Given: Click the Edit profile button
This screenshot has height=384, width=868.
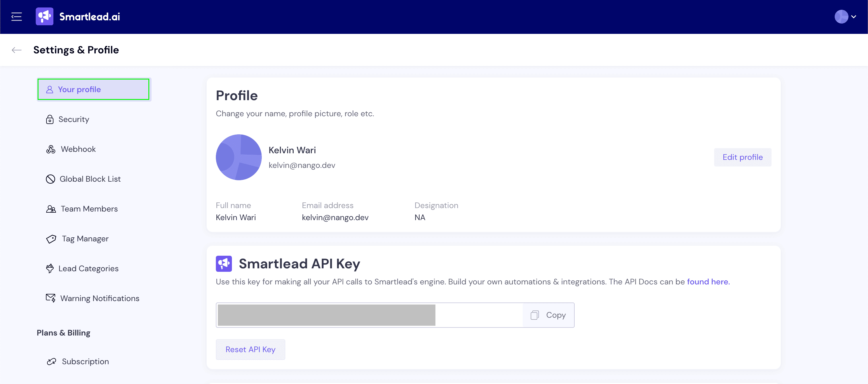Looking at the screenshot, I should [x=742, y=157].
